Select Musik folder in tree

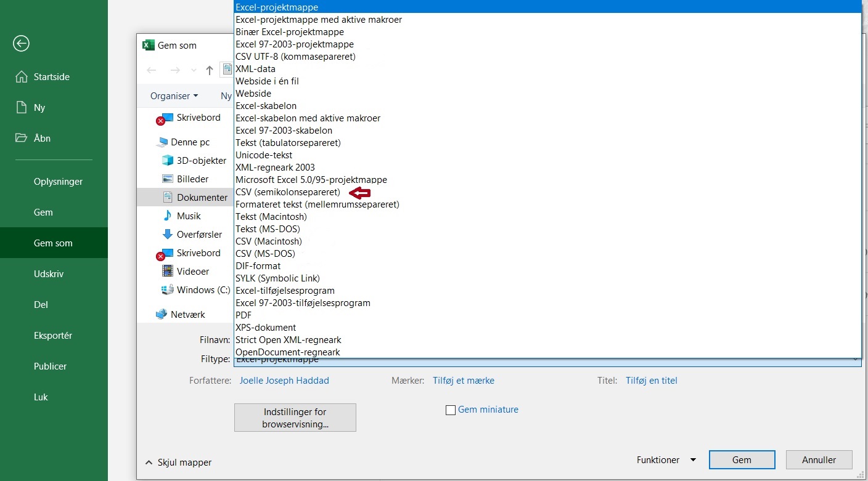(189, 216)
